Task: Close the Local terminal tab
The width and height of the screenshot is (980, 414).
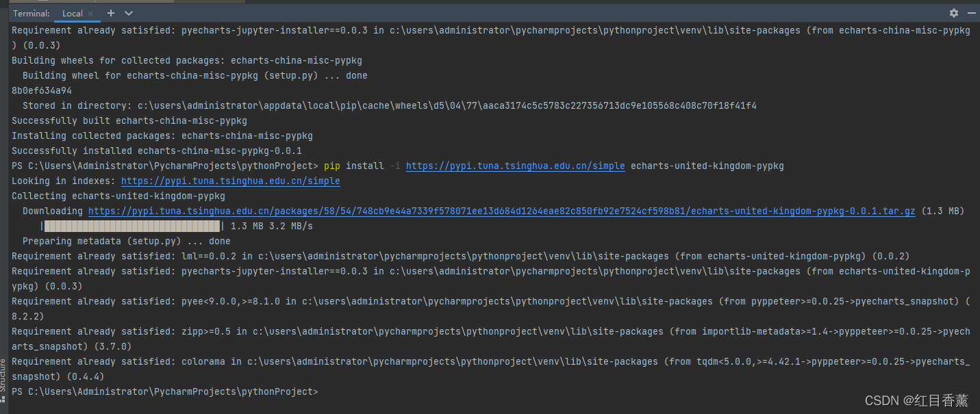Action: click(x=91, y=14)
